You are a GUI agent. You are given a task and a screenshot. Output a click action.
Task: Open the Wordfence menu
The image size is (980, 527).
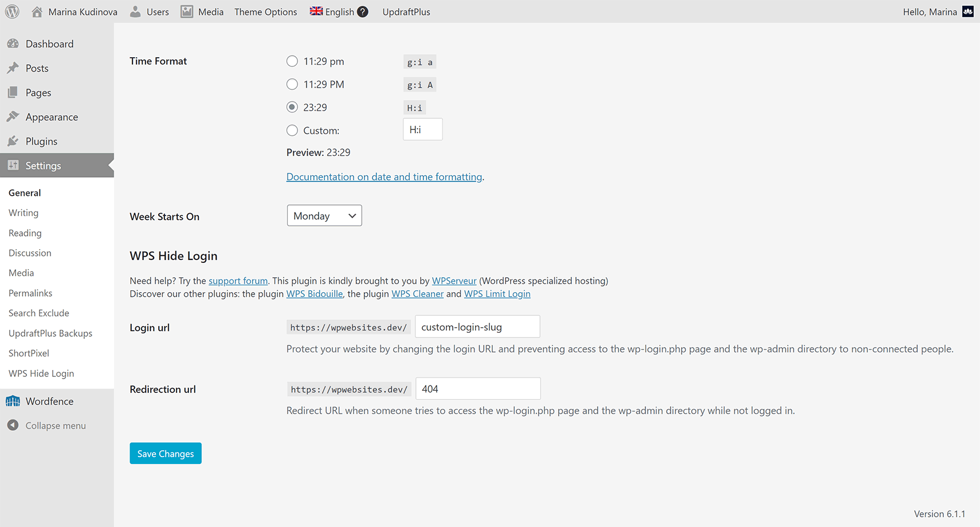(x=57, y=401)
